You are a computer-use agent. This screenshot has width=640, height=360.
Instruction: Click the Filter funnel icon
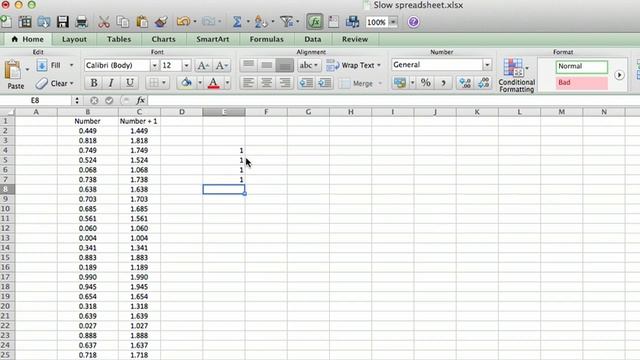(287, 22)
